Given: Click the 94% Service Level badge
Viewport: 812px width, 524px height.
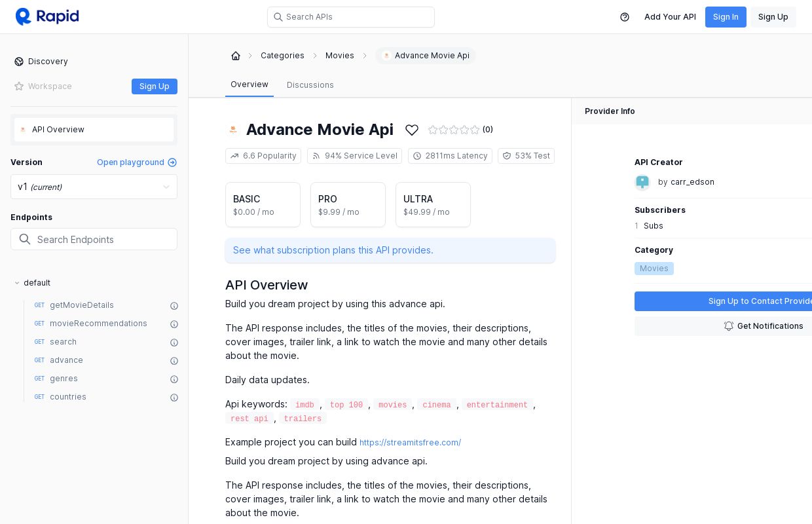Looking at the screenshot, I should (x=354, y=156).
